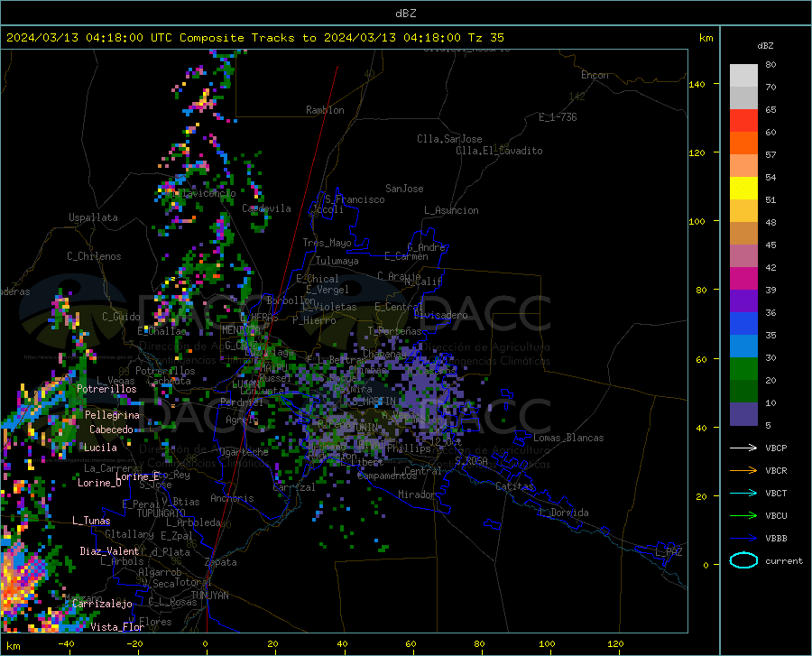The image size is (812, 656).
Task: Click the Tres_Mayo label
Action: 327,243
